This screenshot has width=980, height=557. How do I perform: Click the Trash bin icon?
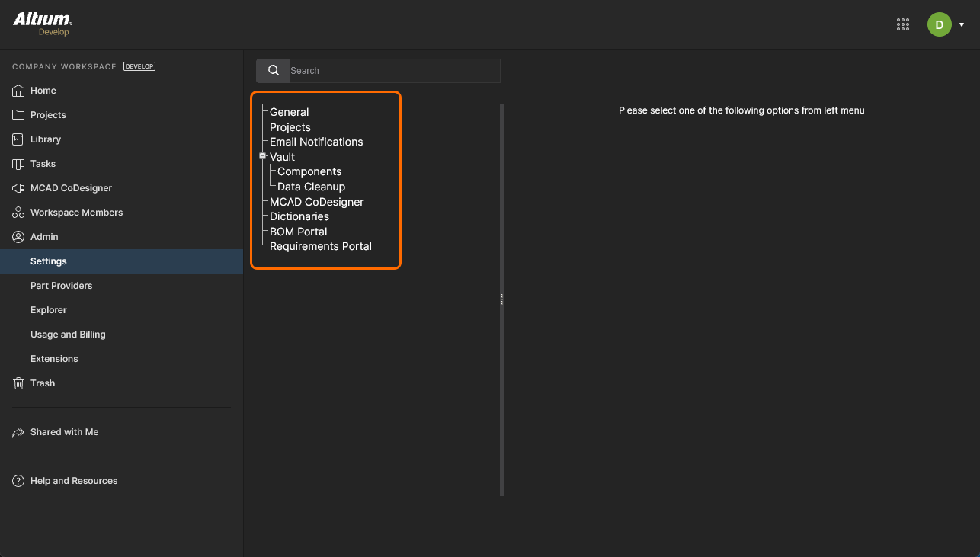coord(18,383)
